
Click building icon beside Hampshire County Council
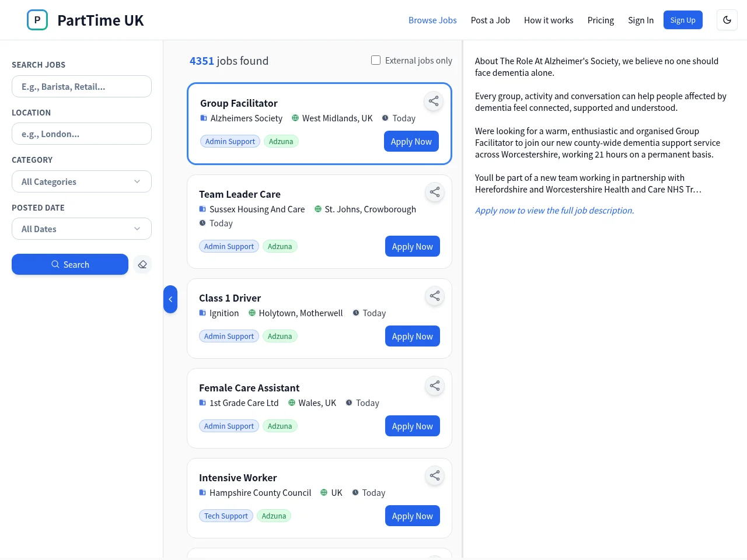coord(203,492)
